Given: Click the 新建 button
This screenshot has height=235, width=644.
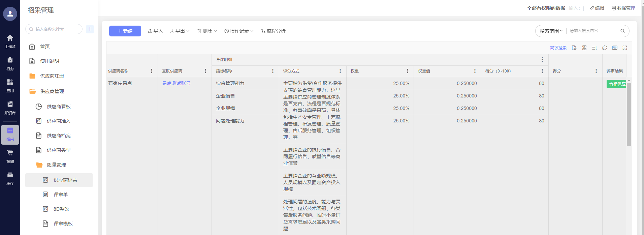Looking at the screenshot, I should tap(125, 31).
